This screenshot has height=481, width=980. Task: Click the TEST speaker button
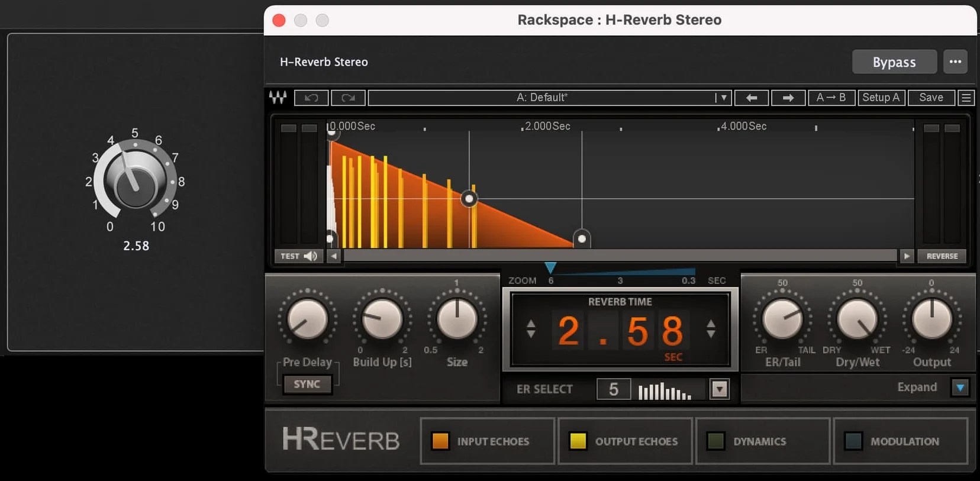(299, 256)
